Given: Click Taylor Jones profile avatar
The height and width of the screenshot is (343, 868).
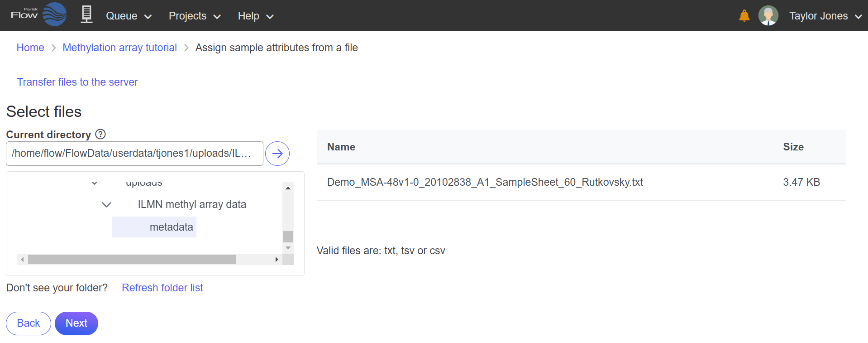Looking at the screenshot, I should [x=768, y=16].
